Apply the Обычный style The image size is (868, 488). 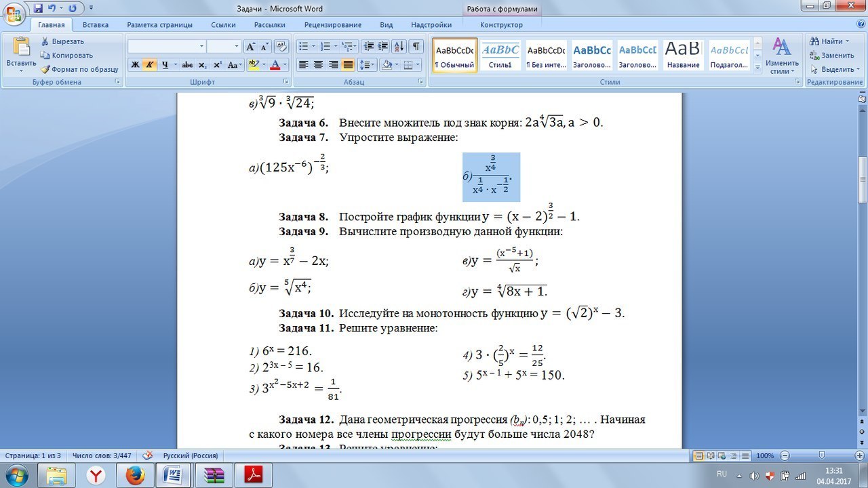coord(454,56)
